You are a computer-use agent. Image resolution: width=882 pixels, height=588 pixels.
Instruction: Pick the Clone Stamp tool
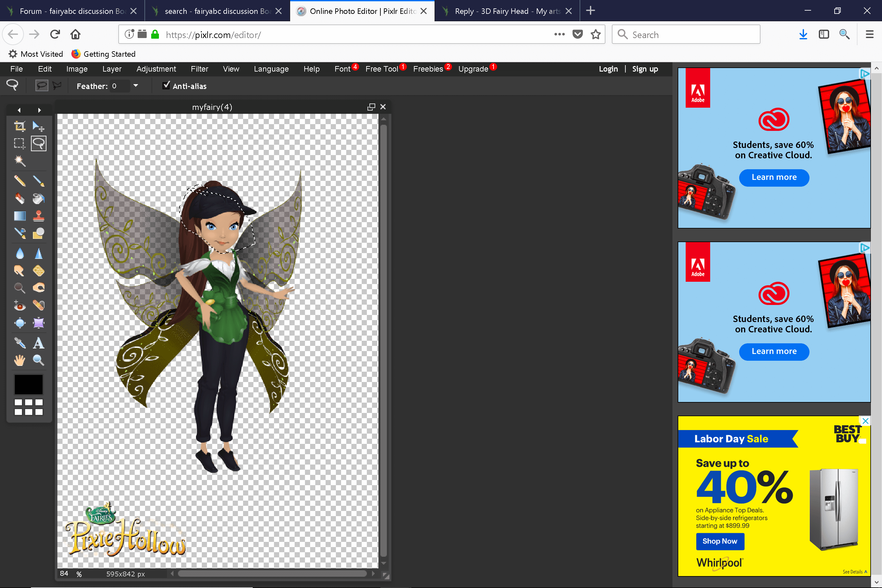tap(39, 216)
